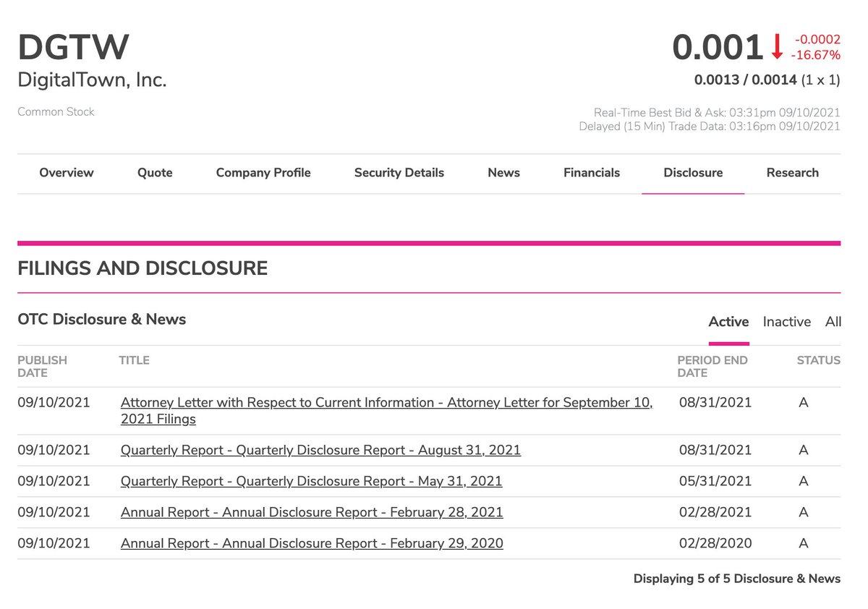Image resolution: width=868 pixels, height=609 pixels.
Task: Click the DGTW ticker symbol heading
Action: coord(74,47)
